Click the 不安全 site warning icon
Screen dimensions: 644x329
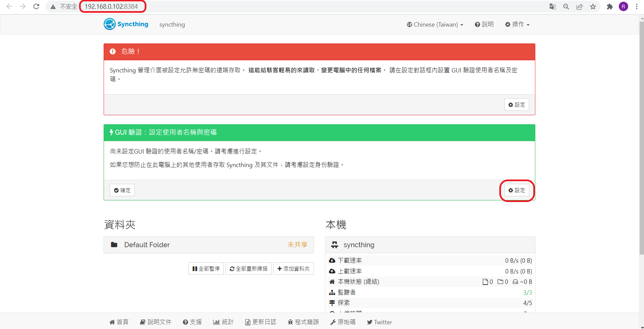(53, 6)
